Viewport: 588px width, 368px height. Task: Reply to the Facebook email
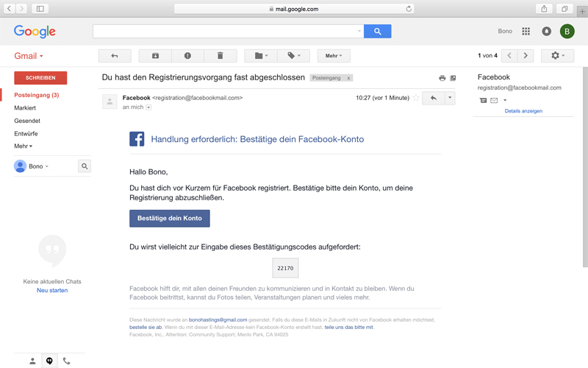pos(434,98)
